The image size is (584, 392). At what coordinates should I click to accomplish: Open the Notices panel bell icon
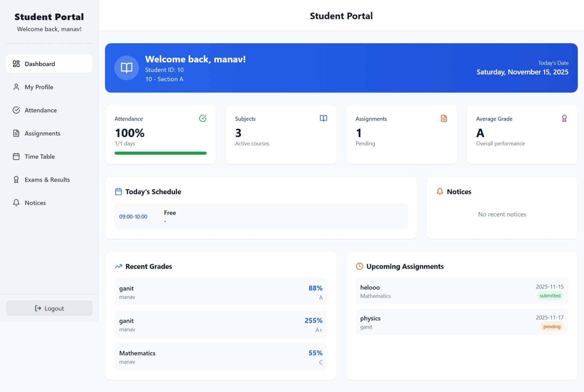coord(439,191)
